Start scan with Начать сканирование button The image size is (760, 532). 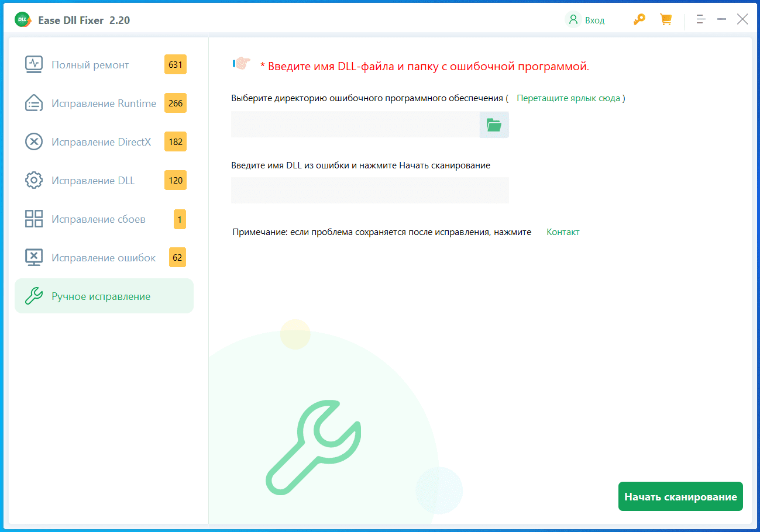[680, 496]
